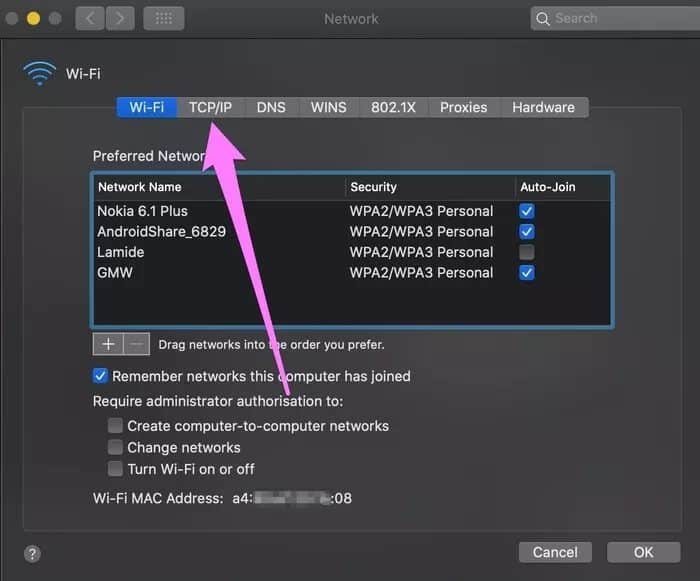
Task: Go to the Hardware tab
Action: tap(543, 108)
